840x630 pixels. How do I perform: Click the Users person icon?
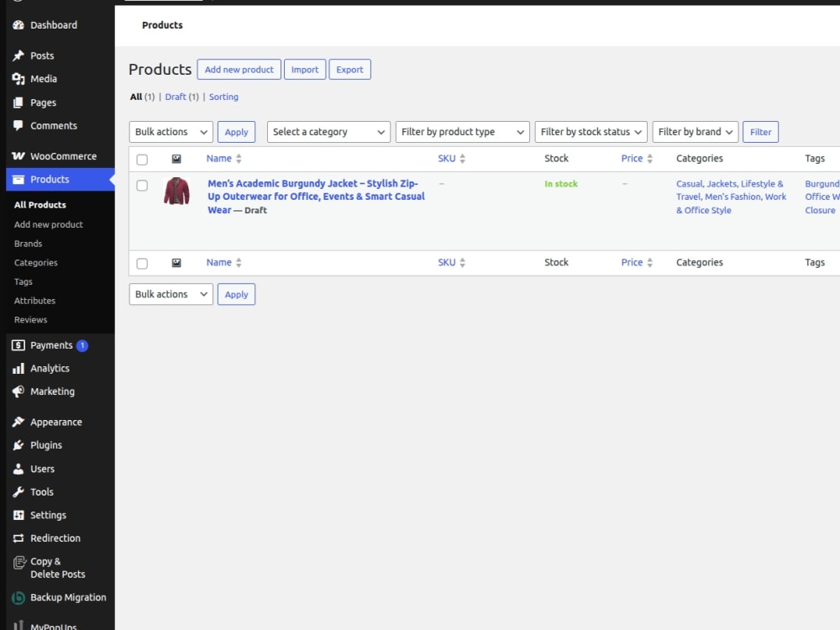18,469
